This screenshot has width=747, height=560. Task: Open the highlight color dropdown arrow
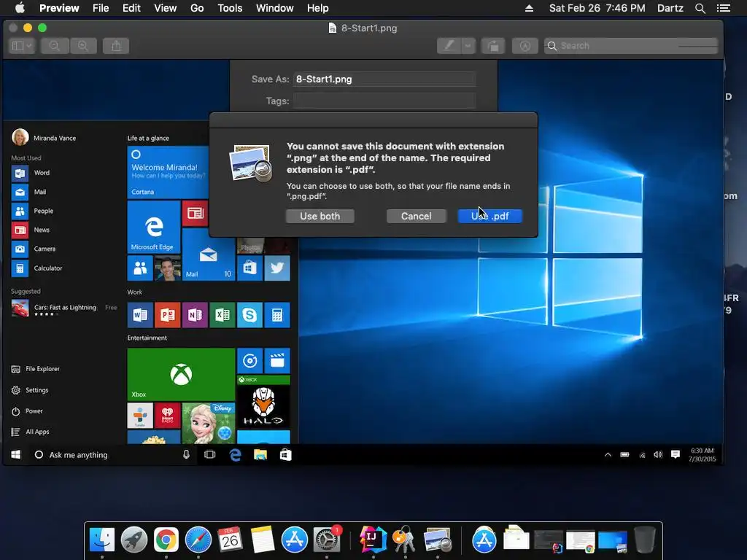point(468,46)
